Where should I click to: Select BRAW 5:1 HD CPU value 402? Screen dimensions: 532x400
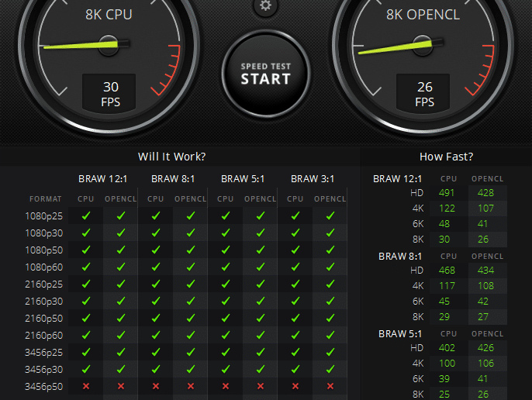point(447,348)
